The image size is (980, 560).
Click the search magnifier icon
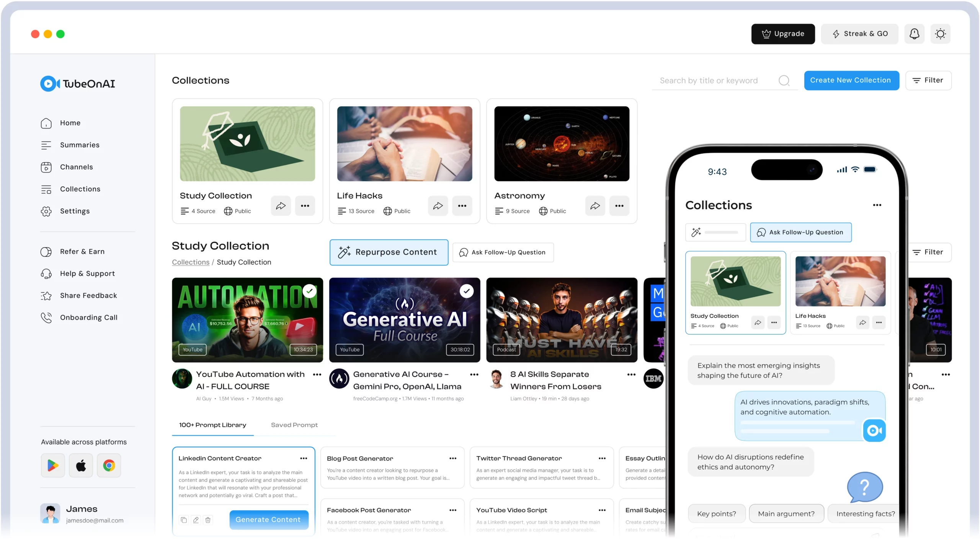coord(784,80)
